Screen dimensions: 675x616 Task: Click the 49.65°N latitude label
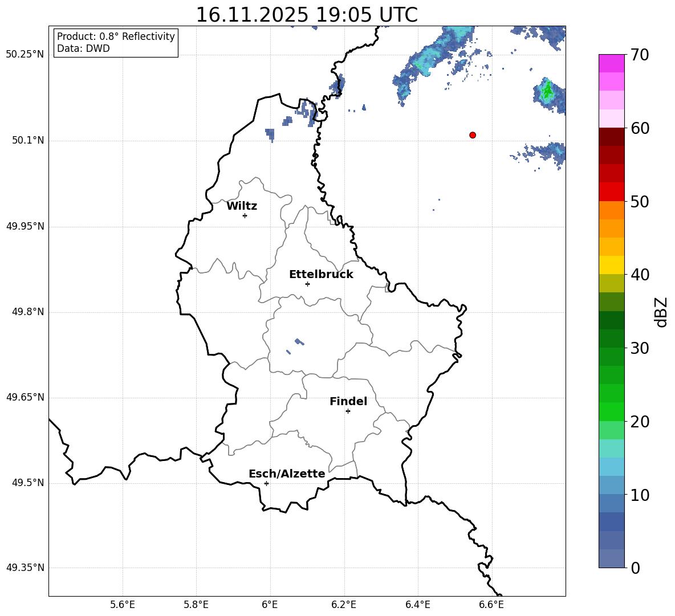(x=25, y=397)
